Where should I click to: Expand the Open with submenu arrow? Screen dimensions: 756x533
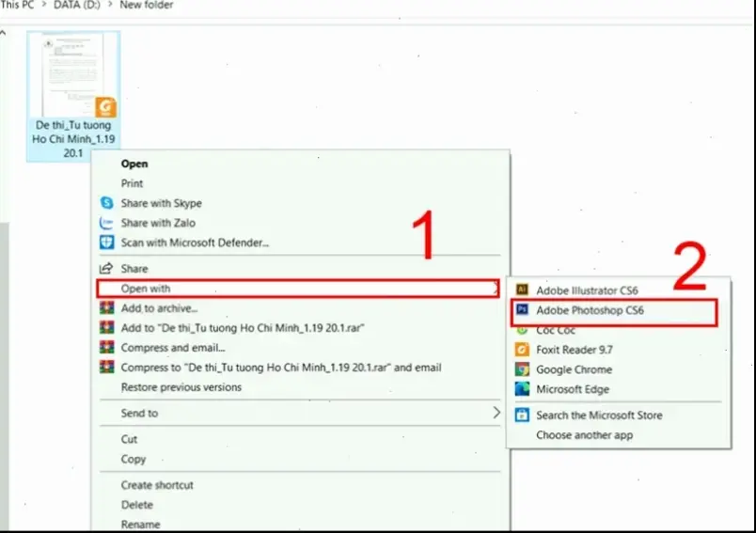click(496, 289)
